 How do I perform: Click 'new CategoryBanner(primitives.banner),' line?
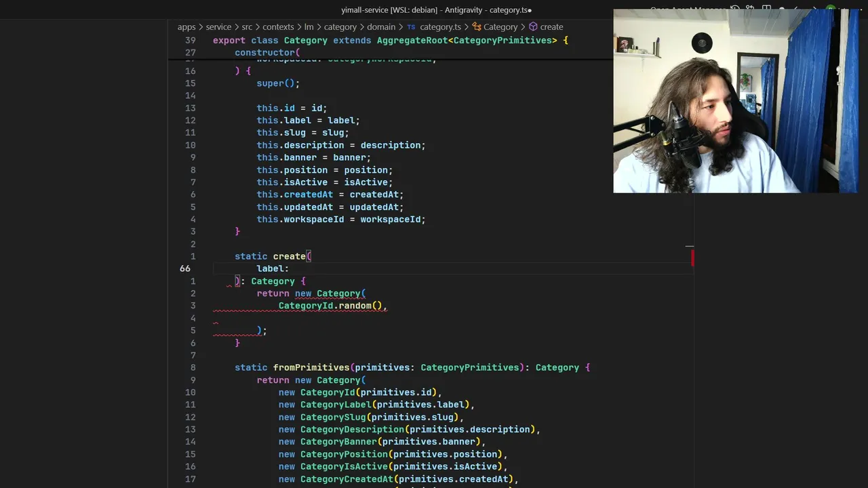click(x=382, y=442)
